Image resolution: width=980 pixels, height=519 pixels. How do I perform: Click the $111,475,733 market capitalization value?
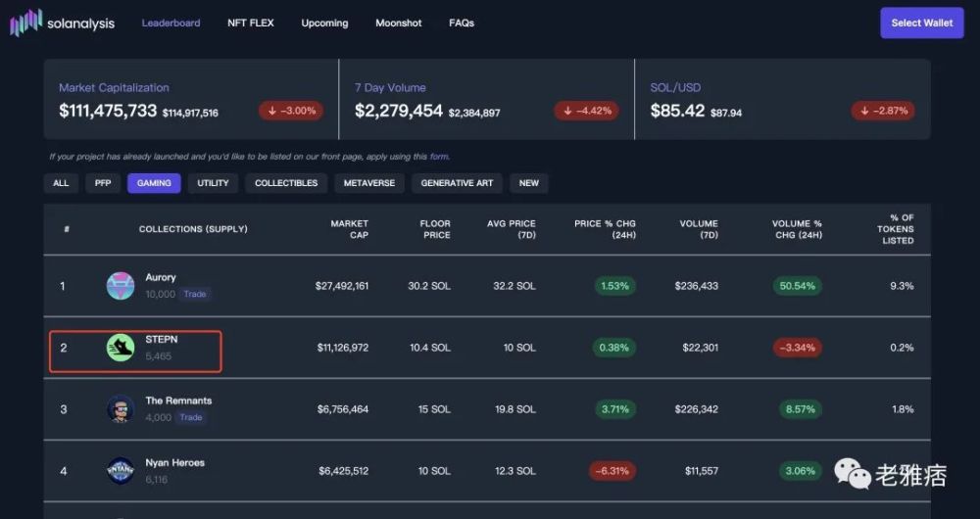108,111
